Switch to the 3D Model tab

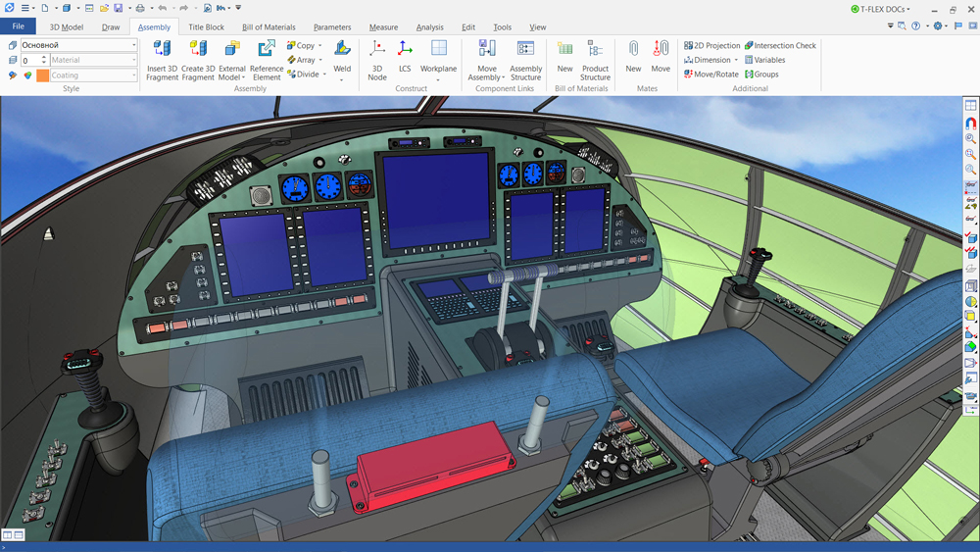tap(67, 27)
